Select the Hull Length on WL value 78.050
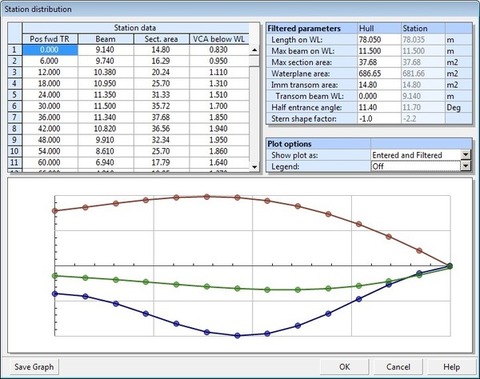The width and height of the screenshot is (480, 379). click(x=379, y=40)
